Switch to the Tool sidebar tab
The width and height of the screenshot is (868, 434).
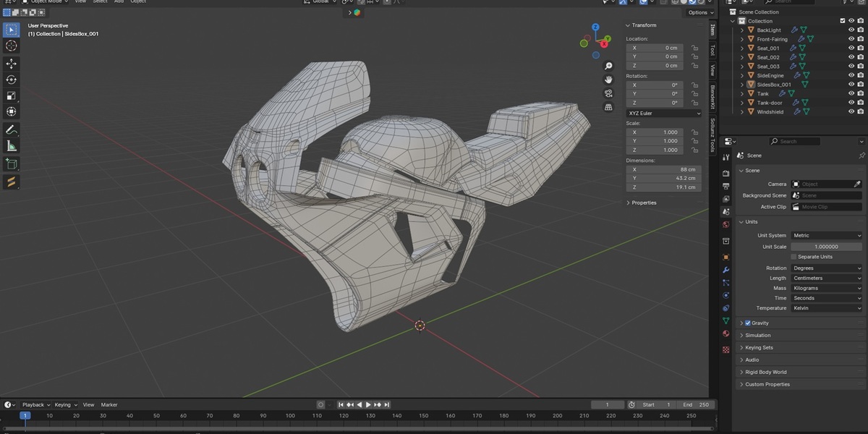click(712, 50)
